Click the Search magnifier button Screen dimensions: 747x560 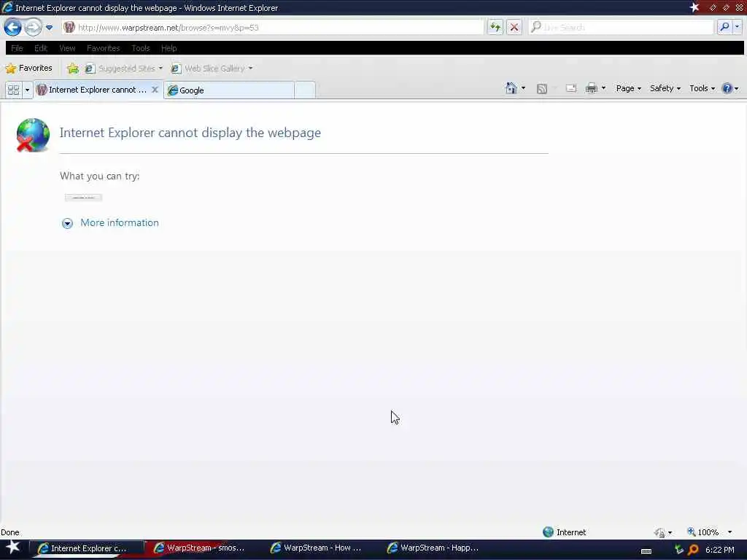tap(724, 27)
